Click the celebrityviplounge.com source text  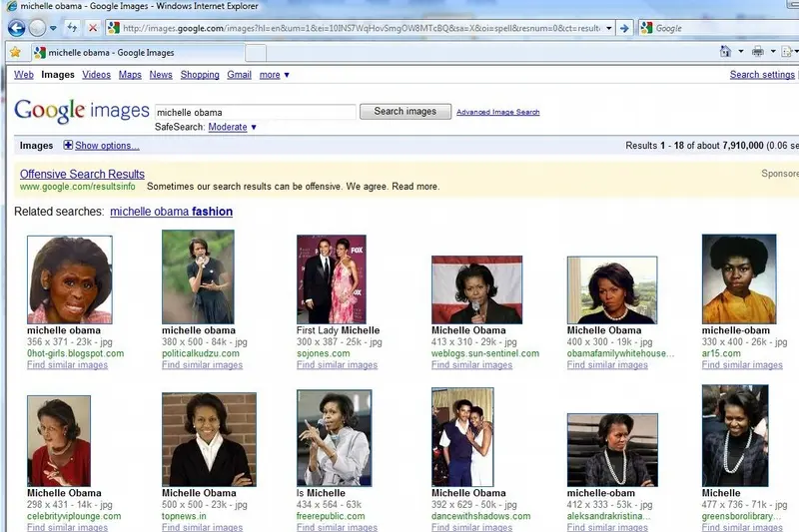pos(74,516)
